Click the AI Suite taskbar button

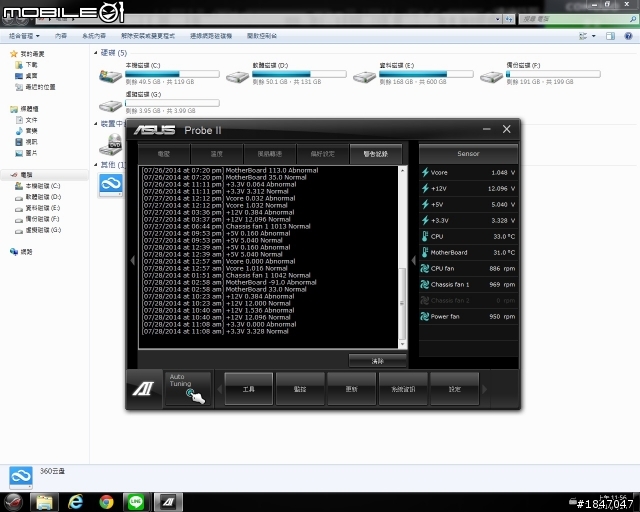click(x=168, y=502)
